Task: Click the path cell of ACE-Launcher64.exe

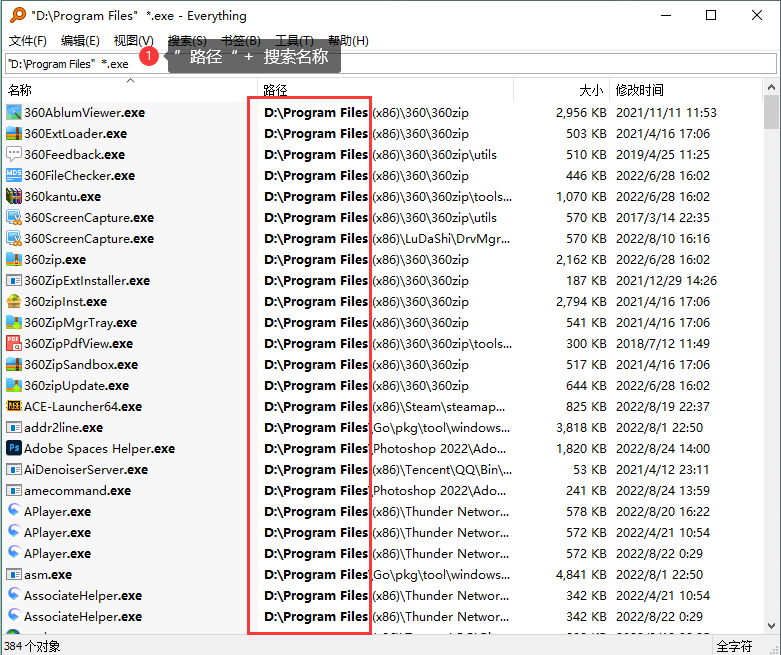Action: [x=385, y=406]
